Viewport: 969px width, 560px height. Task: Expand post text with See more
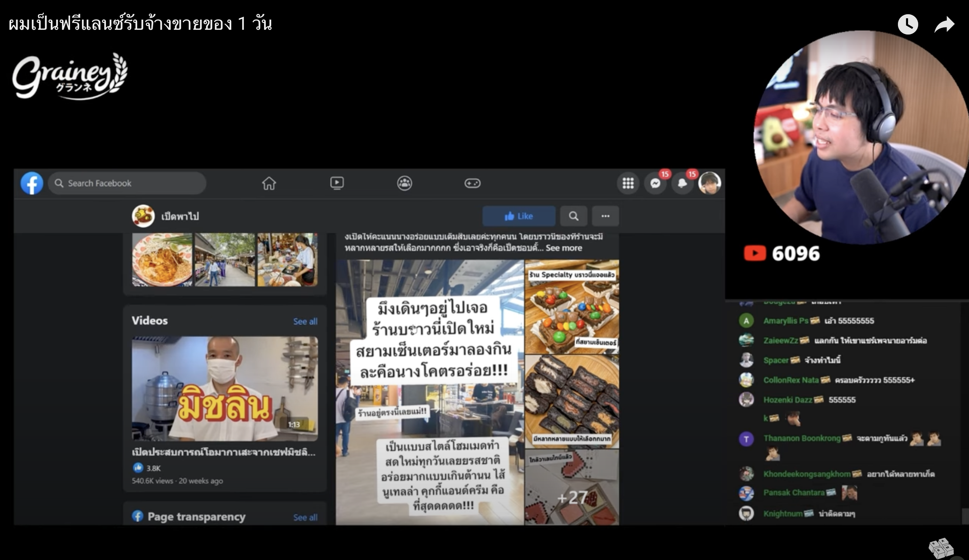564,248
